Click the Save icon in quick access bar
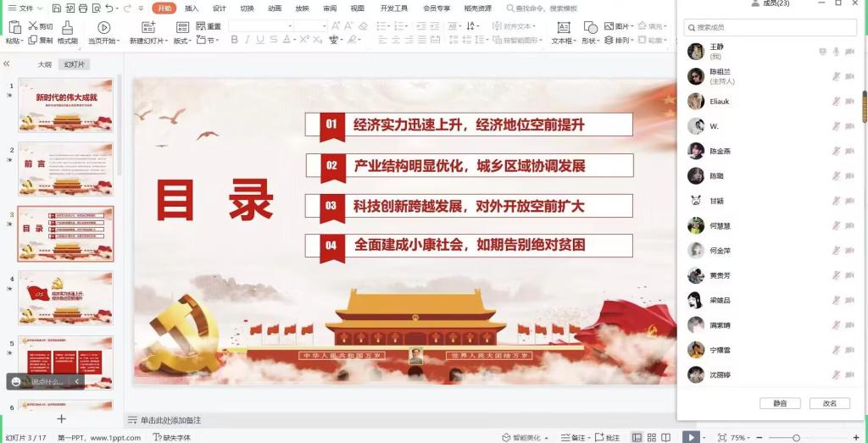868x443 pixels. click(x=57, y=8)
